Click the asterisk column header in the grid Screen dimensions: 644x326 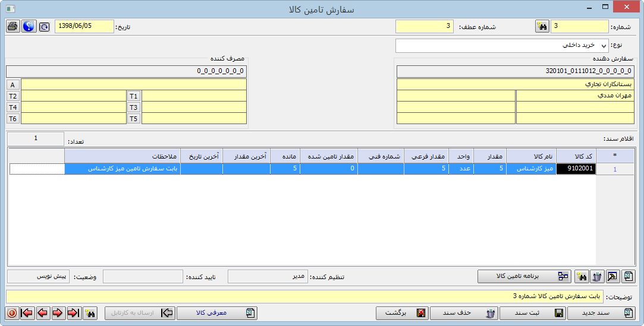[x=615, y=156]
